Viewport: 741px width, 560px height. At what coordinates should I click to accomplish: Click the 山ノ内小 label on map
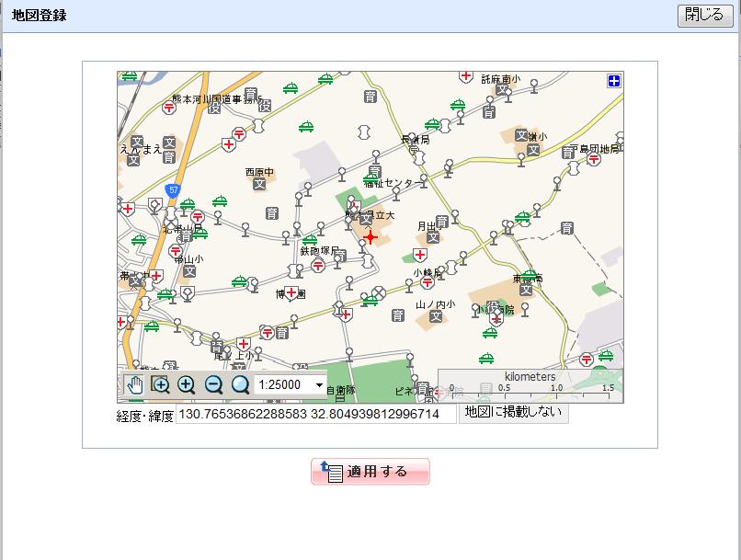(435, 304)
